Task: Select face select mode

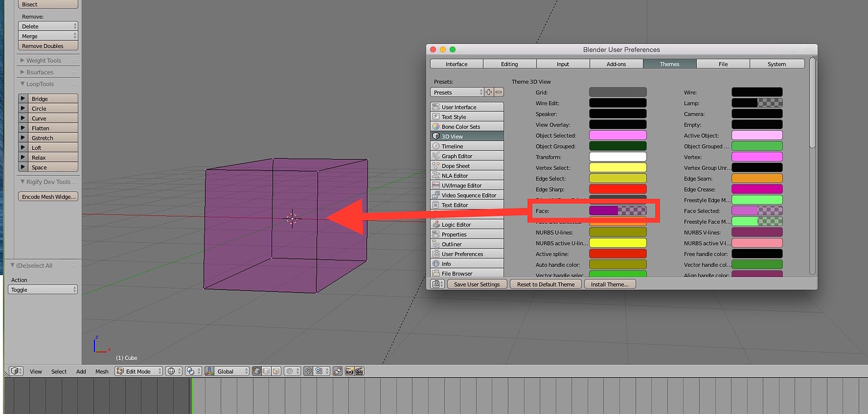Action: [x=276, y=371]
